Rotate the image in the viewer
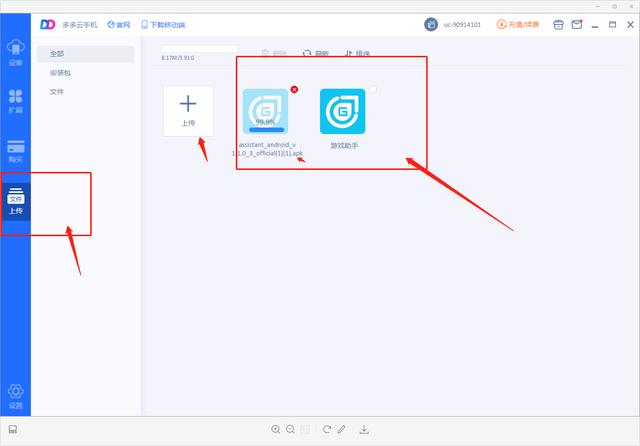 point(327,429)
